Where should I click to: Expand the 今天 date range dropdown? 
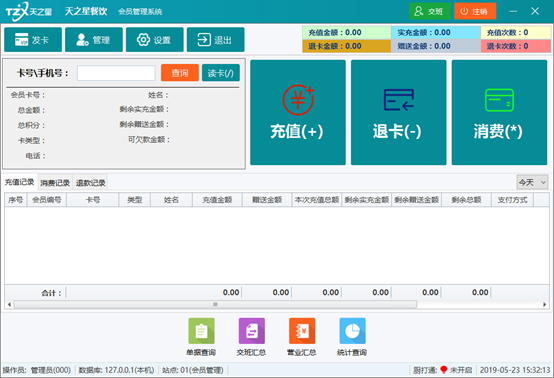[x=532, y=182]
